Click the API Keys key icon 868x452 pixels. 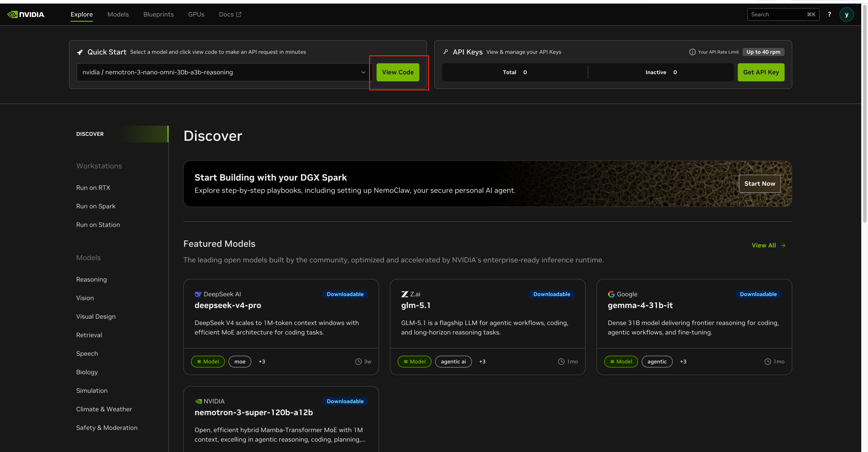tap(446, 52)
